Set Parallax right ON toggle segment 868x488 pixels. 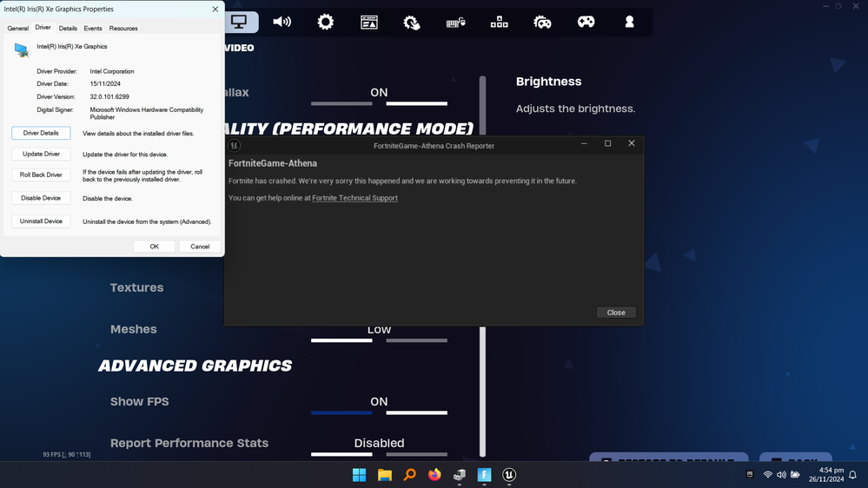tap(417, 103)
